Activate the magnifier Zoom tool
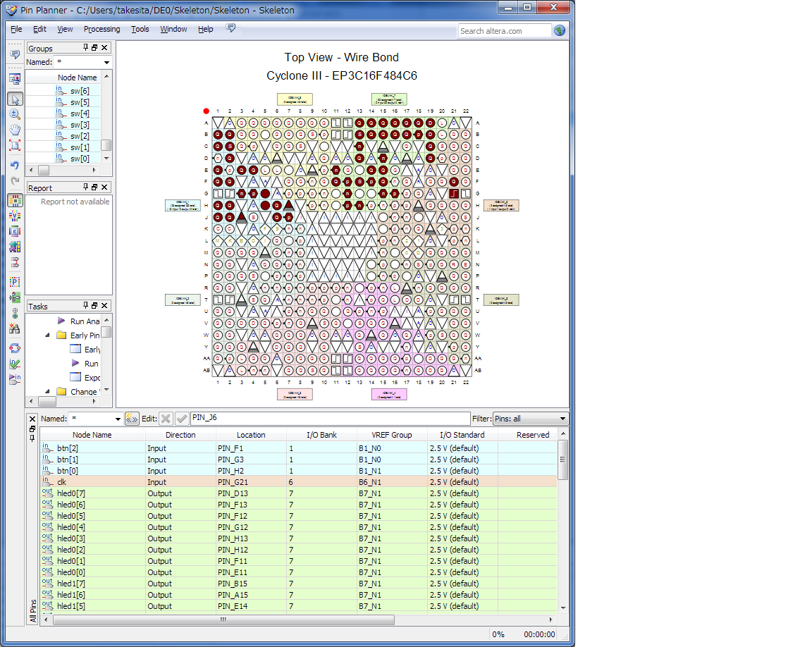Image resolution: width=812 pixels, height=647 pixels. (x=15, y=114)
